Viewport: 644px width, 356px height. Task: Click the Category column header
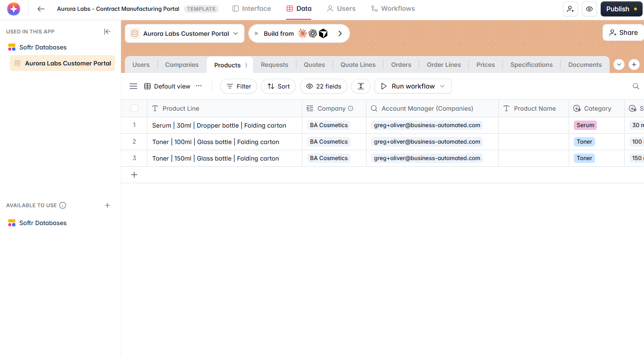pos(596,108)
